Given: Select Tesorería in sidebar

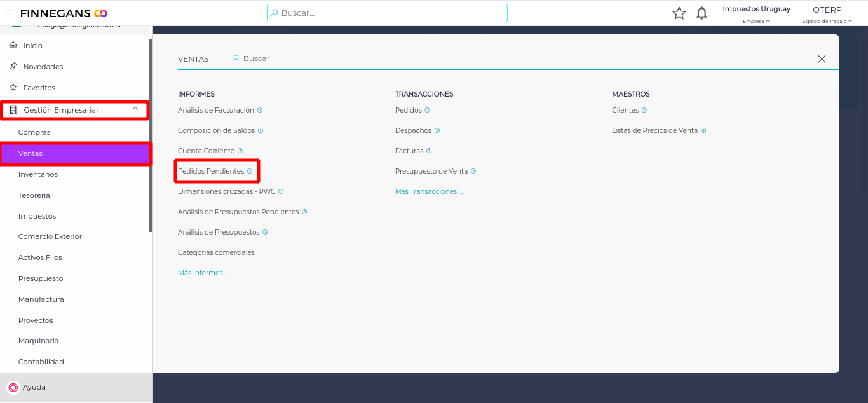Looking at the screenshot, I should coord(34,195).
